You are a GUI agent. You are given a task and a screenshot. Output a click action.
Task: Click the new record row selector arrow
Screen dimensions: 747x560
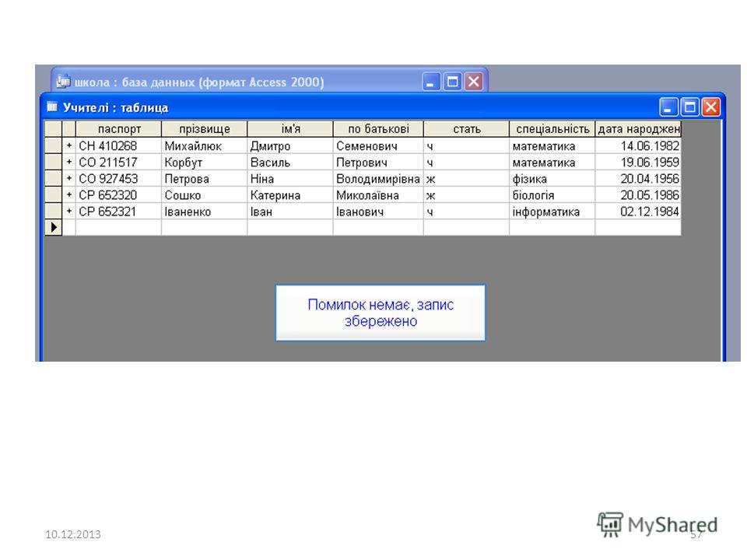(54, 228)
